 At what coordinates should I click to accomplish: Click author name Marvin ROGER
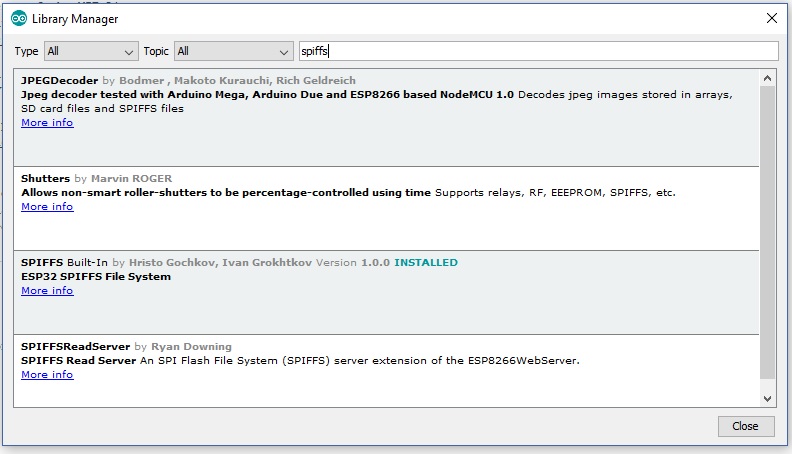pyautogui.click(x=131, y=178)
